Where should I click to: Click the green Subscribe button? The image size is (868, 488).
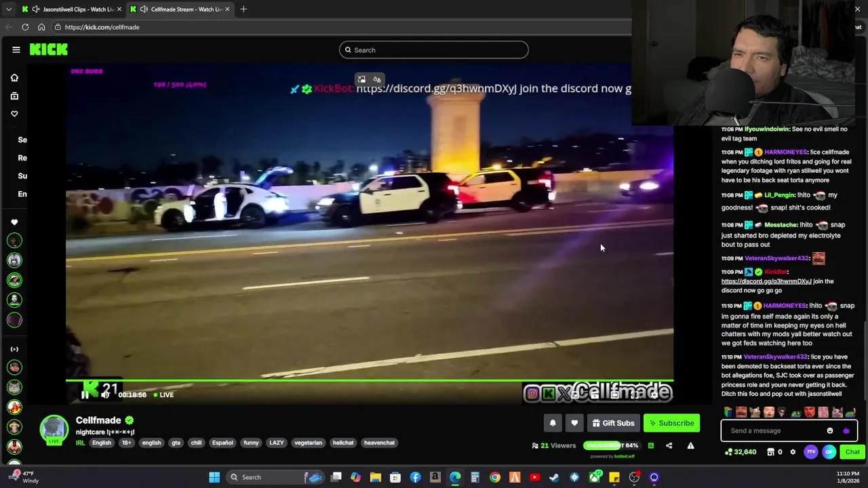point(671,423)
